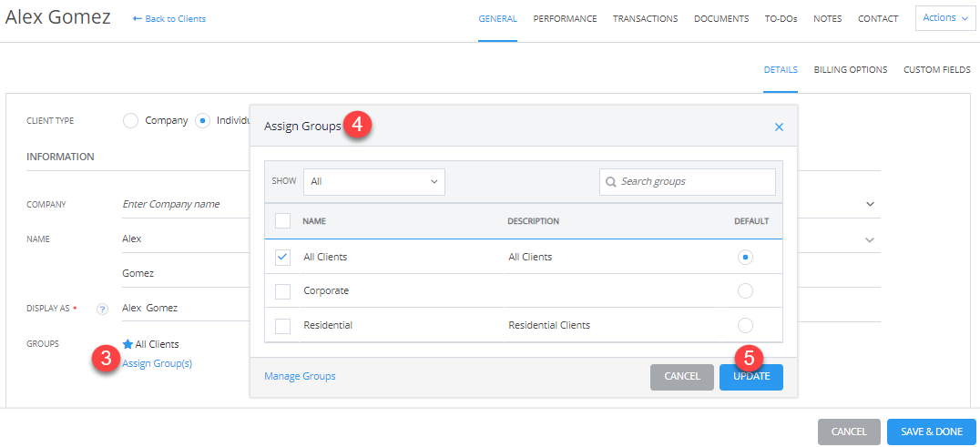This screenshot has height=447, width=980.
Task: Switch to the General tab
Action: pos(497,19)
